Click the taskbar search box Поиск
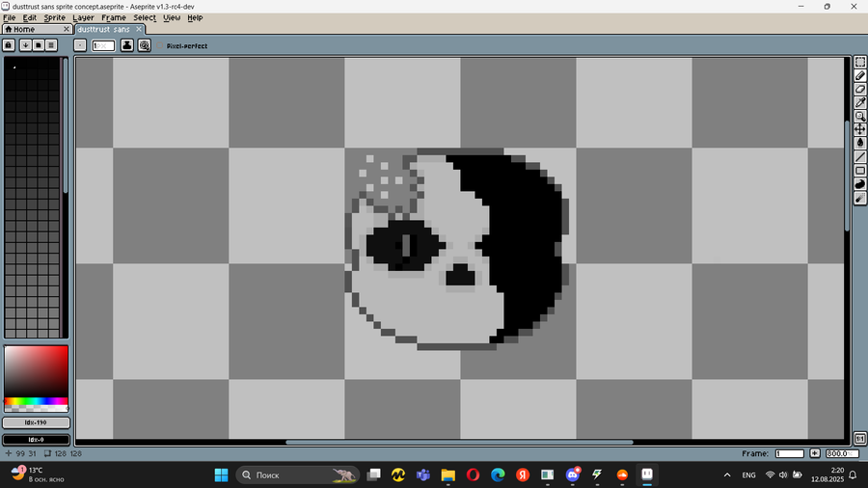Screen dimensions: 868x488 [x=298, y=474]
